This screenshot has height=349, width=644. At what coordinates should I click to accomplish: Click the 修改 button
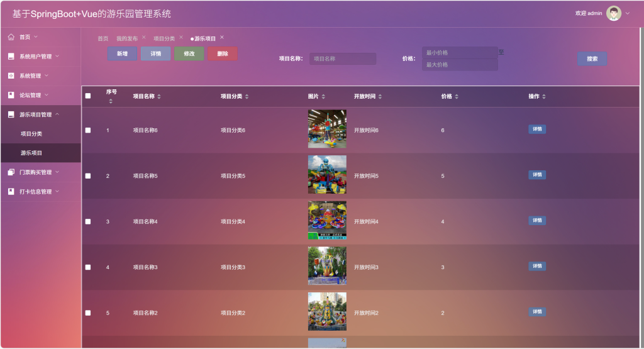point(189,54)
